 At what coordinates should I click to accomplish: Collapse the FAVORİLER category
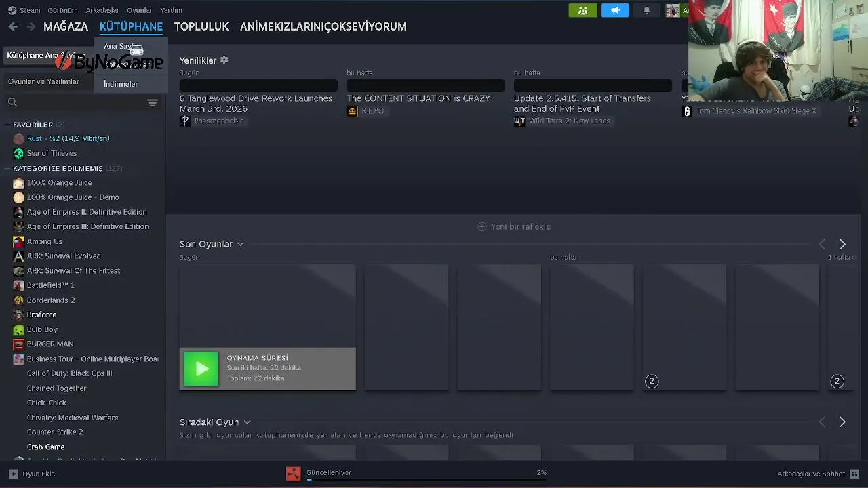coord(7,125)
